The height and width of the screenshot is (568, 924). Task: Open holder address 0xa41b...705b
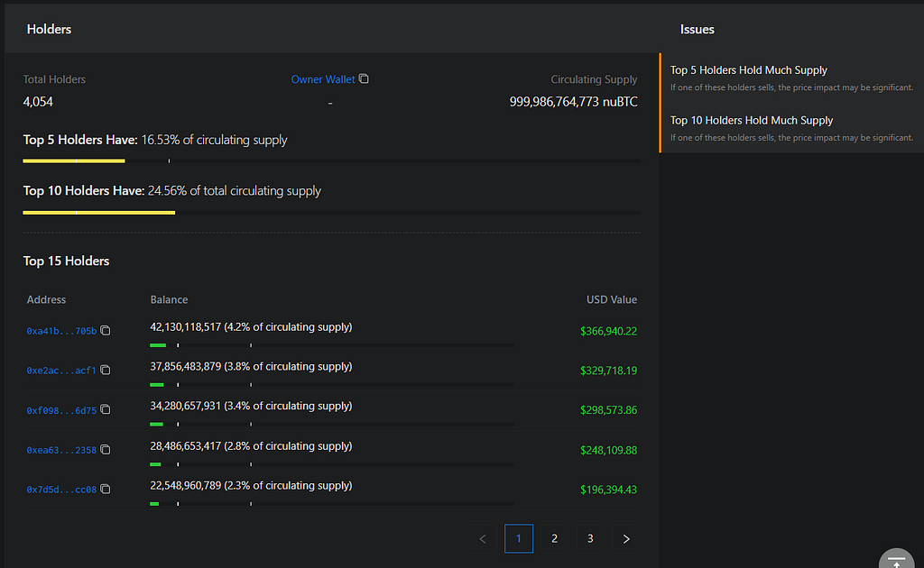pos(61,332)
